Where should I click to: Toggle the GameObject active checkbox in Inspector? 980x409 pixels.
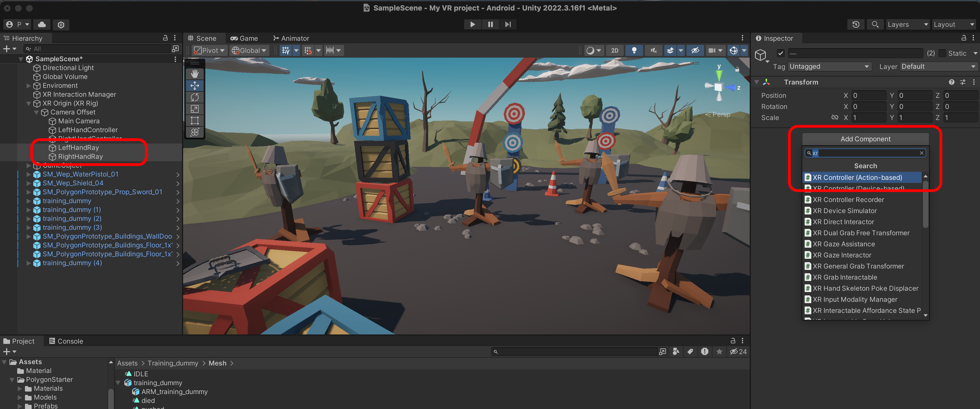[781, 53]
